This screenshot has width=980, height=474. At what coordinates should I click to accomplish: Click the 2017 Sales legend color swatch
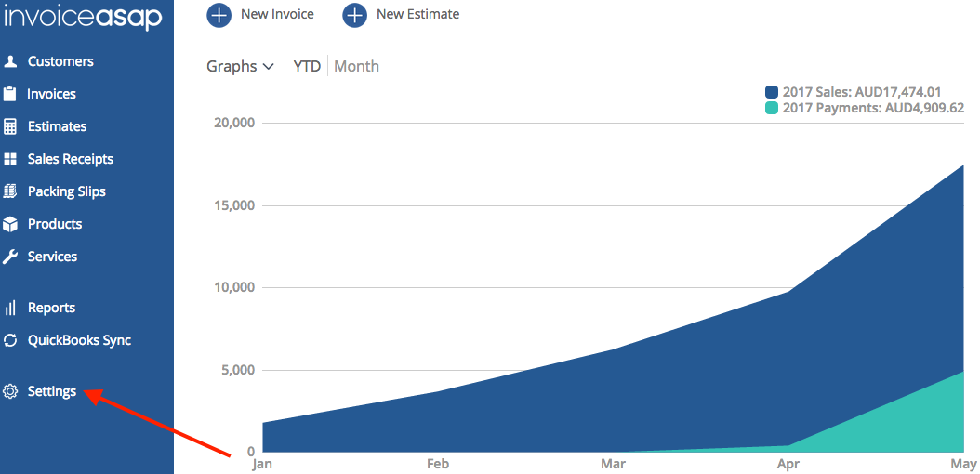772,92
